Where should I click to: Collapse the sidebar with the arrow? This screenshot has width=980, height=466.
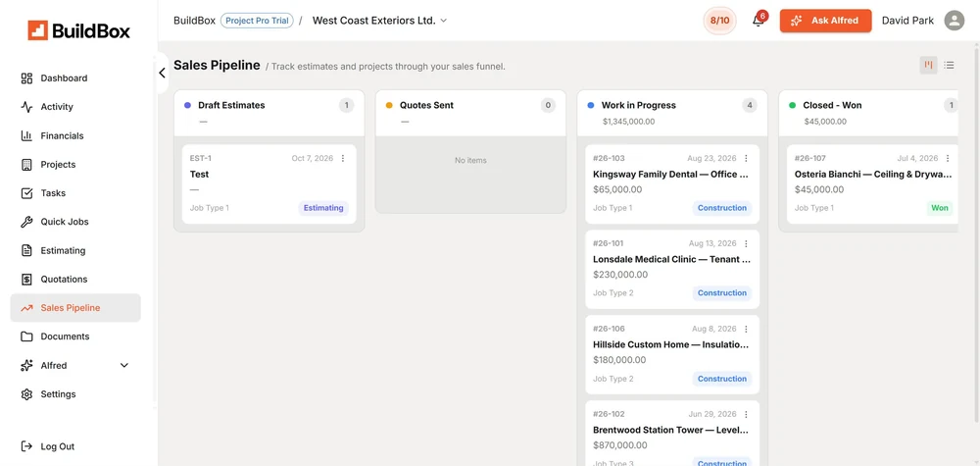click(162, 74)
